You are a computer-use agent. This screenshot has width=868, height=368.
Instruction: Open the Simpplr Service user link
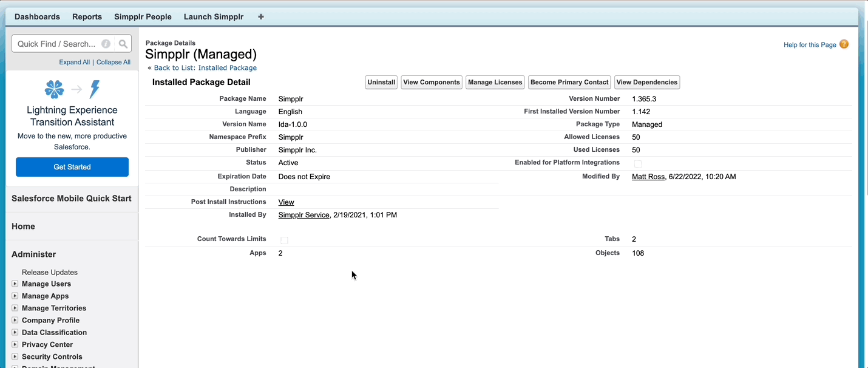coord(303,215)
